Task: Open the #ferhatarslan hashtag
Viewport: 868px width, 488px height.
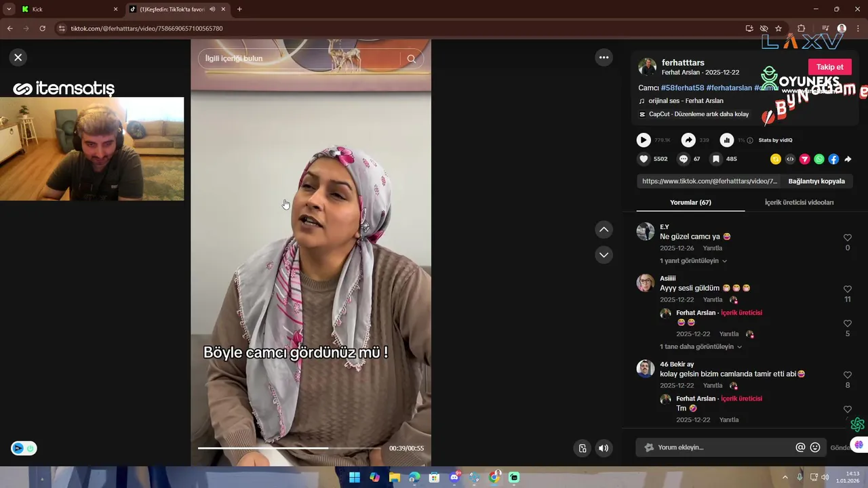Action: (729, 88)
